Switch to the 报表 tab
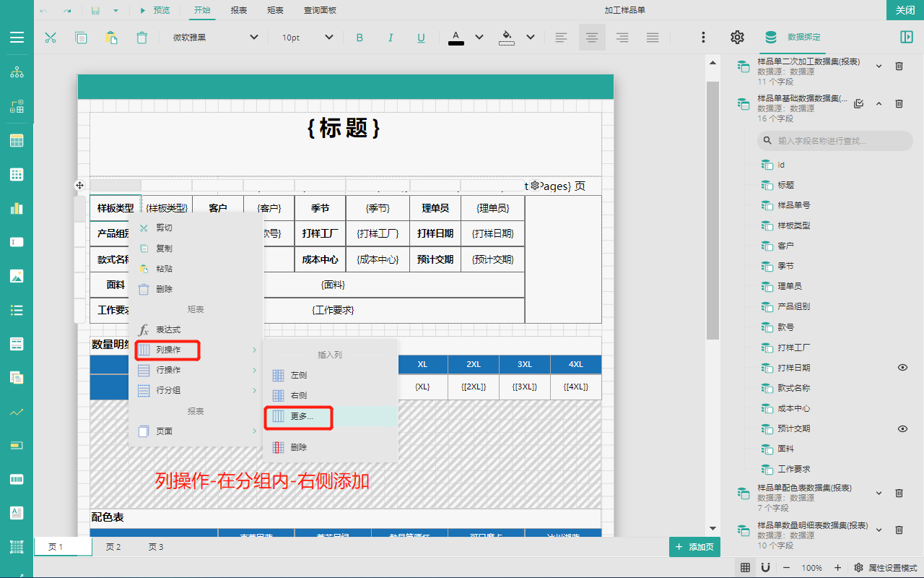Image resolution: width=924 pixels, height=578 pixels. pos(238,10)
